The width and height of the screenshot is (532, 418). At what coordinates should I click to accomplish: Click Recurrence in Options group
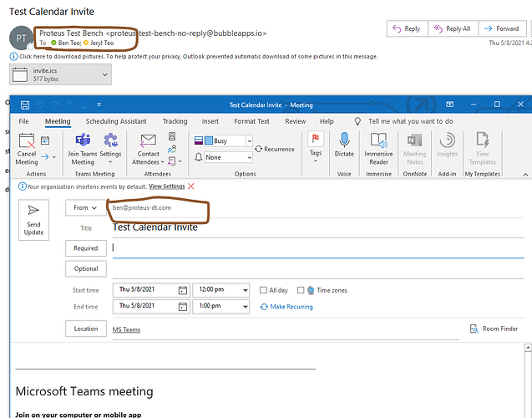[275, 149]
